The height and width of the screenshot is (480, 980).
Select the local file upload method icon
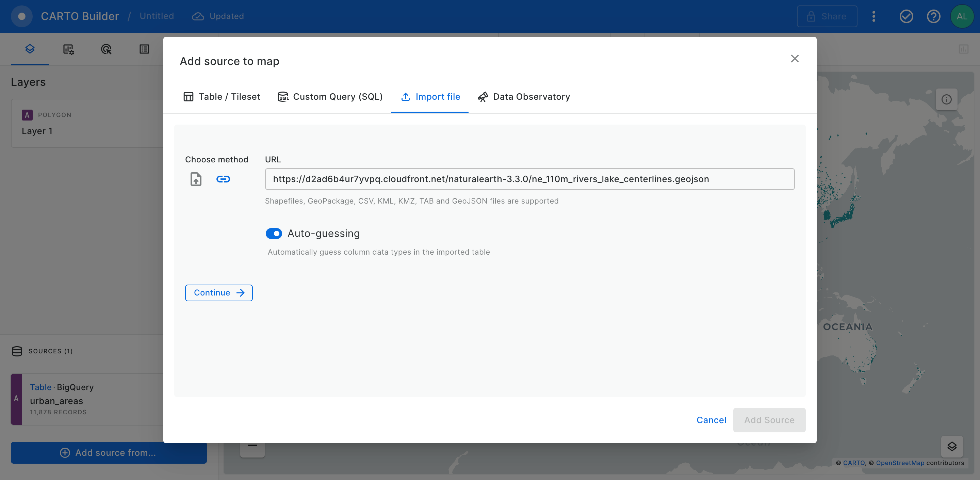196,179
